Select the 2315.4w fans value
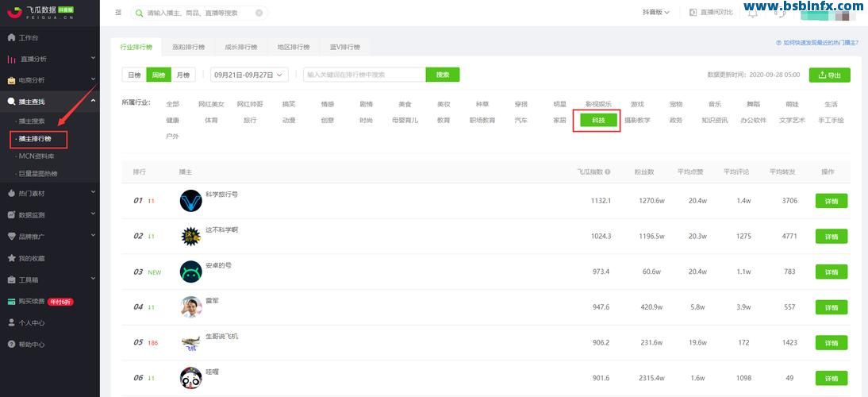 point(651,378)
